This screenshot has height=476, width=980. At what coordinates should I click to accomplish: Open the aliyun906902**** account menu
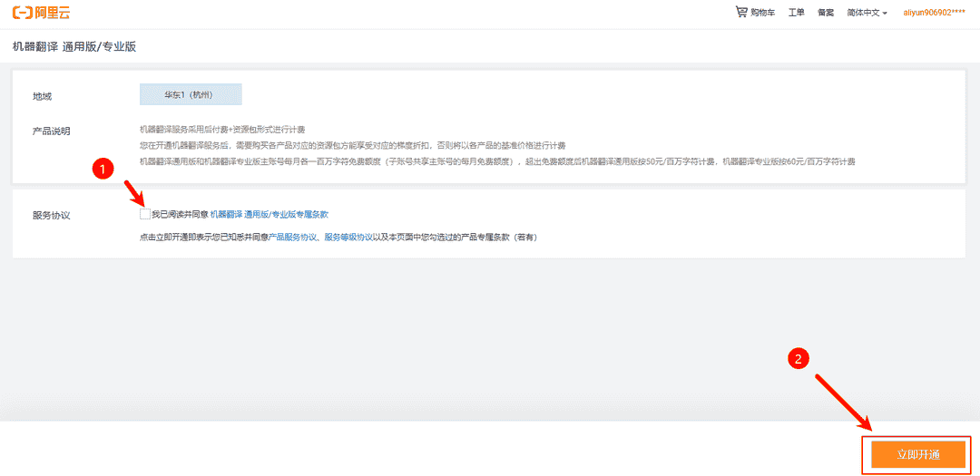[934, 13]
